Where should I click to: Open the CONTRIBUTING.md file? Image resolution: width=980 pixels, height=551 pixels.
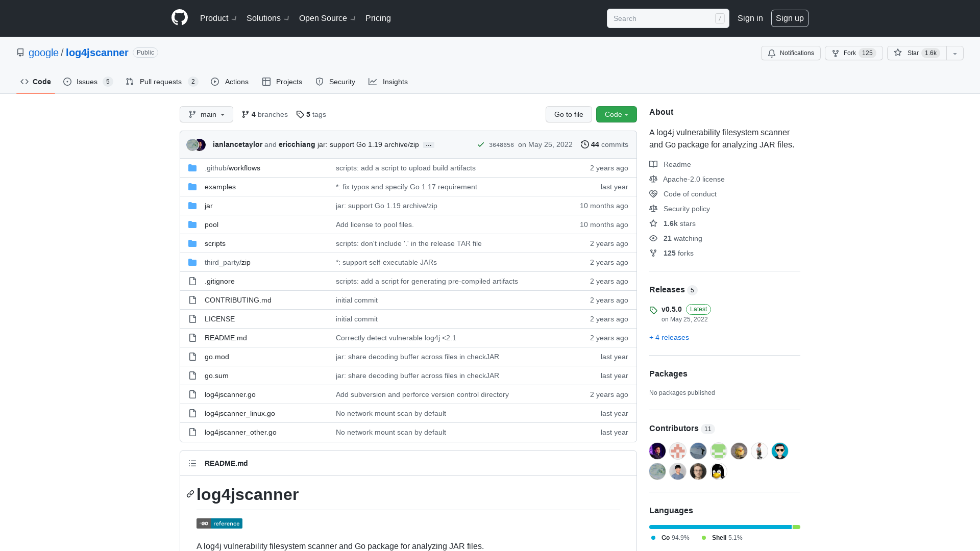[238, 300]
